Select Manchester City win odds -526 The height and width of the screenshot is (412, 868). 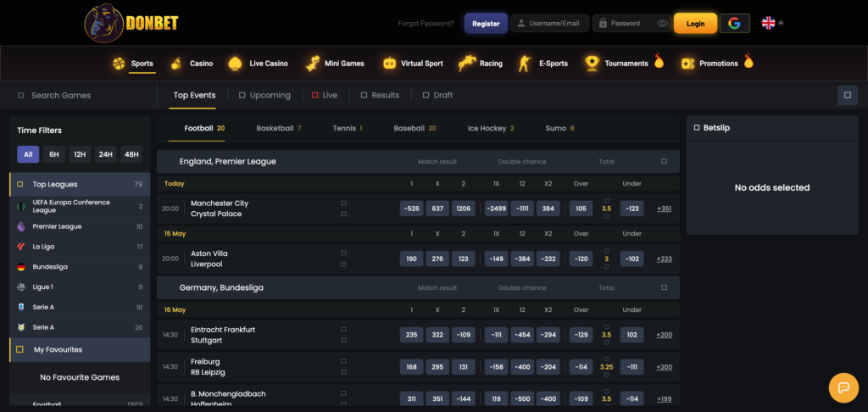pos(411,209)
